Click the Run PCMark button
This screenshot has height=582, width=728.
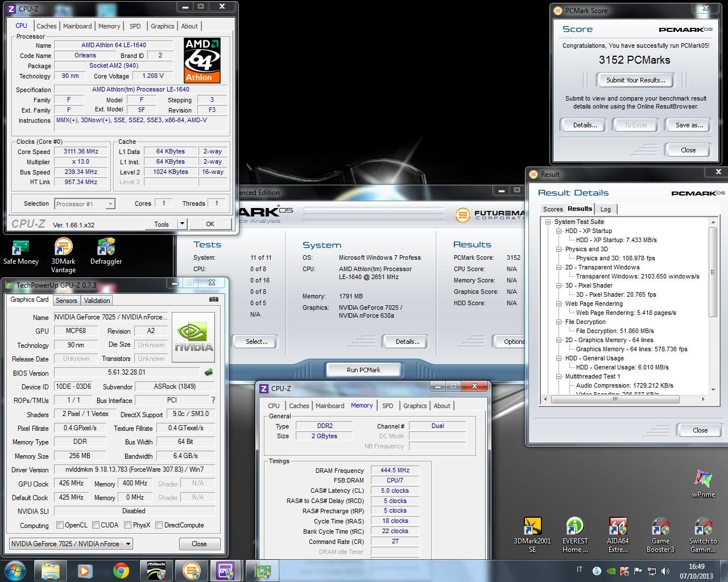point(363,370)
